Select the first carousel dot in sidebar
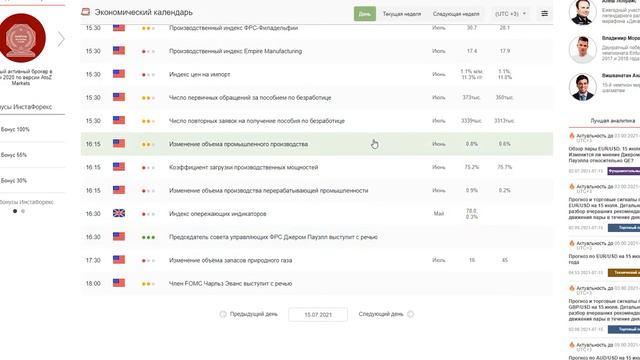 pos(15,211)
